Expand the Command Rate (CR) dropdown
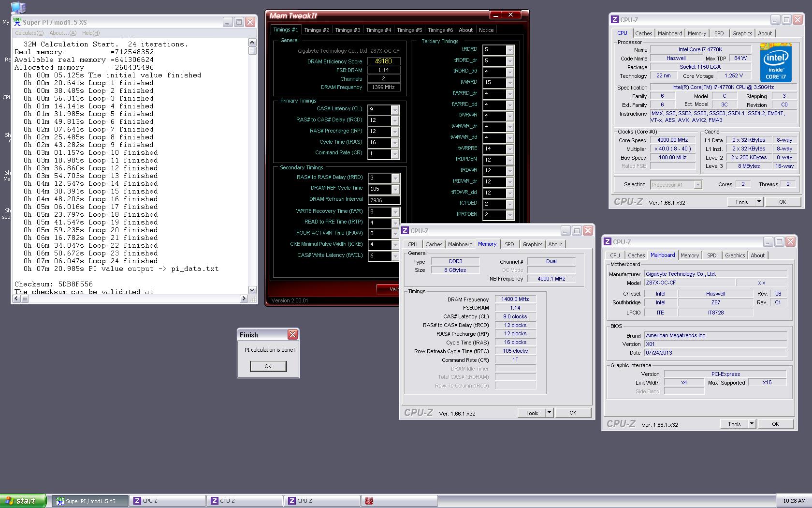812x508 pixels. point(395,154)
